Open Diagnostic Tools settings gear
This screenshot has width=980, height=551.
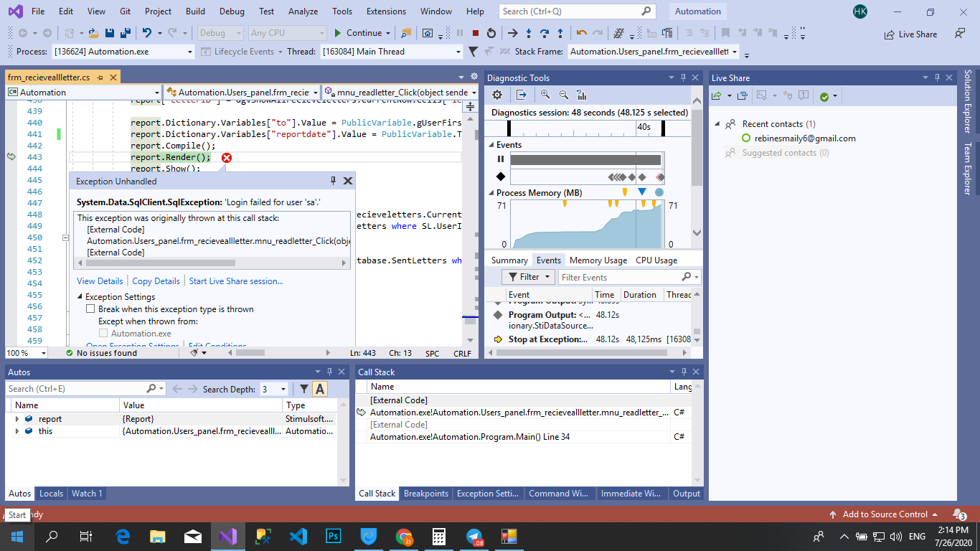point(496,95)
